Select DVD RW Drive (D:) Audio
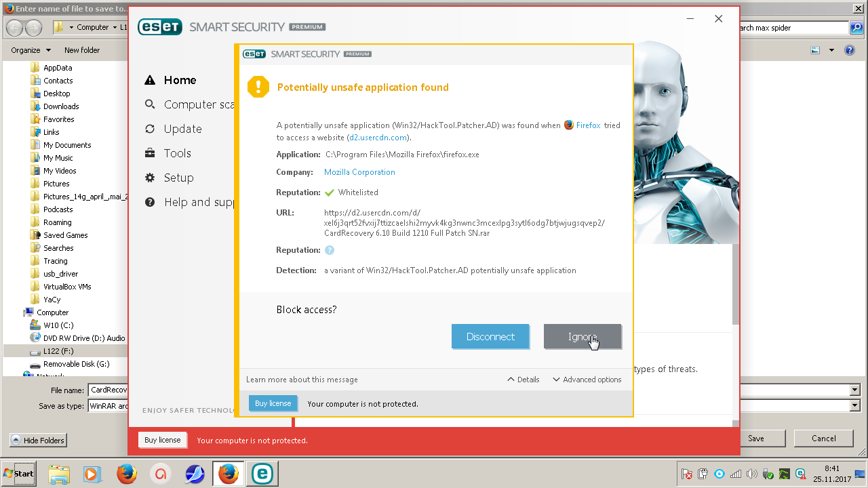The width and height of the screenshot is (868, 488). 78,338
